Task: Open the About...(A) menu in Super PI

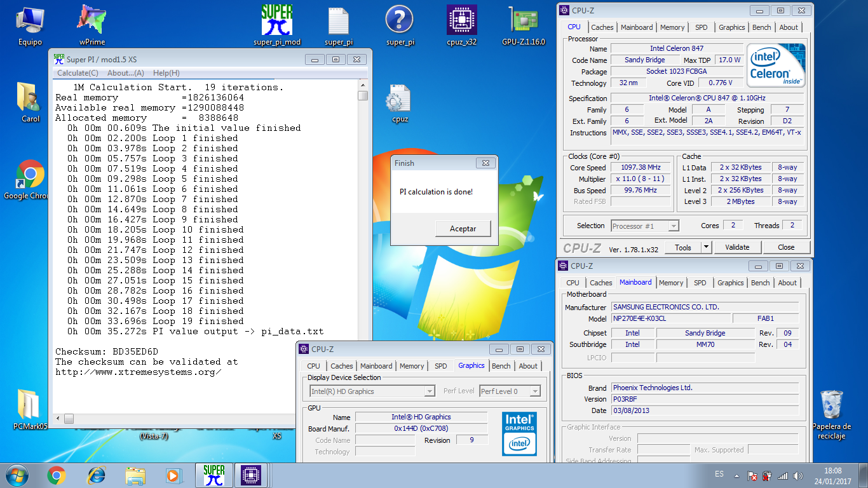Action: (x=126, y=73)
